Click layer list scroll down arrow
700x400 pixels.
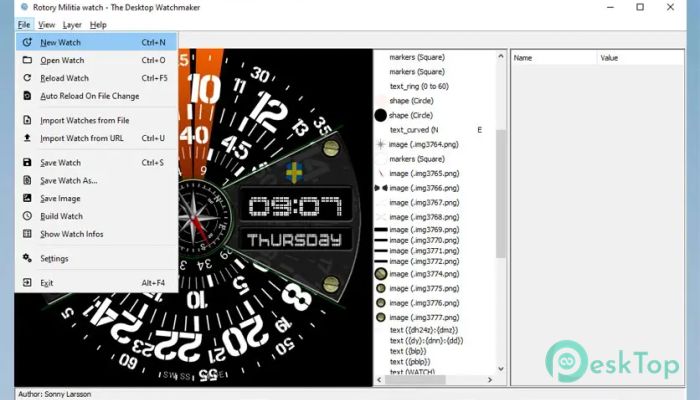[500, 369]
